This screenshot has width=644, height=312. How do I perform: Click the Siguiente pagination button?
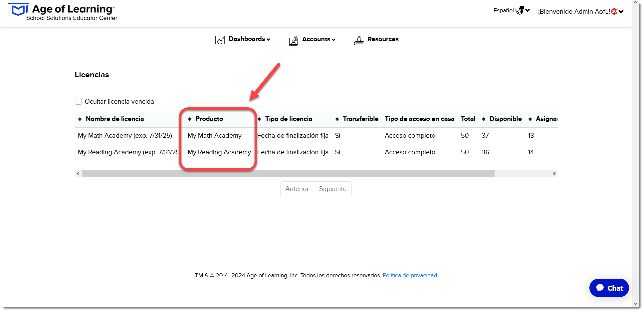click(x=333, y=189)
